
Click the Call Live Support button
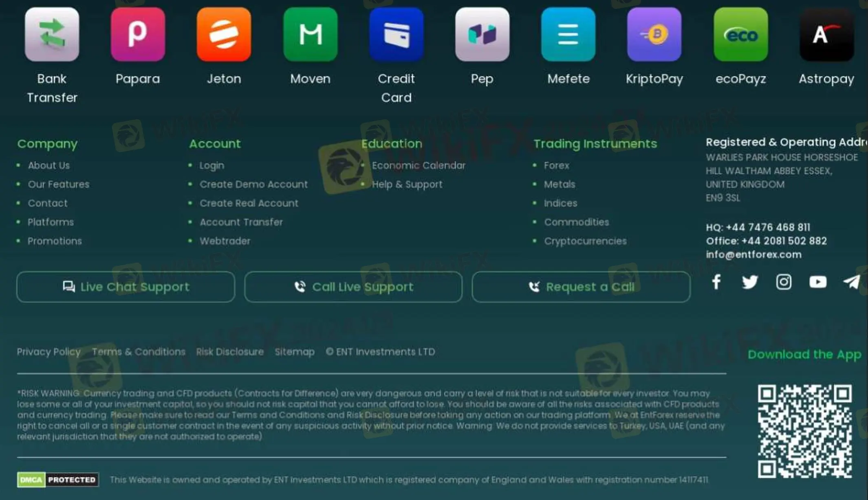[354, 287]
